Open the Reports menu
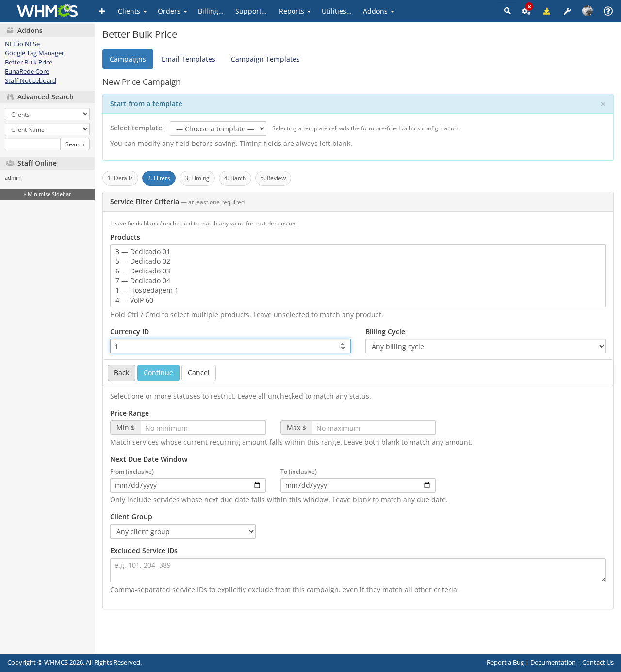The width and height of the screenshot is (621, 672). [294, 11]
